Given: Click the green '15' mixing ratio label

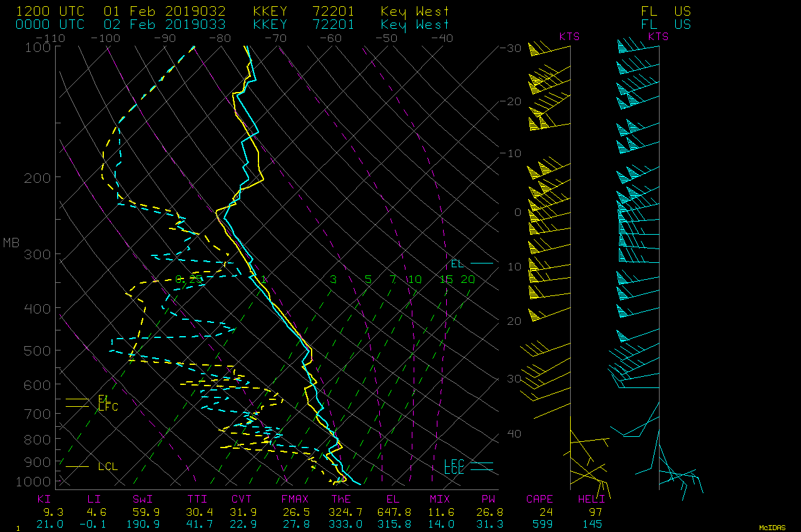Looking at the screenshot, I should coord(446,280).
